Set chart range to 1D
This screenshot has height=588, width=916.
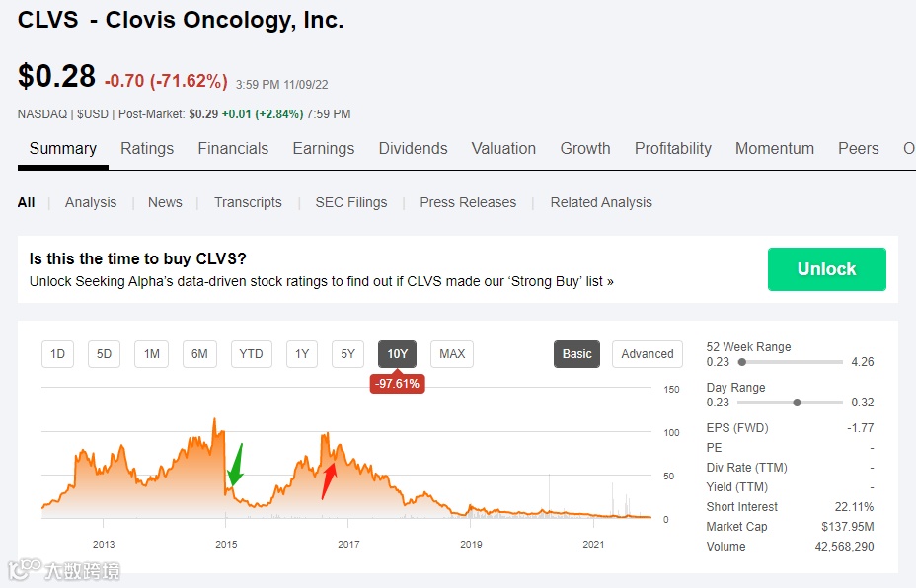coord(58,354)
